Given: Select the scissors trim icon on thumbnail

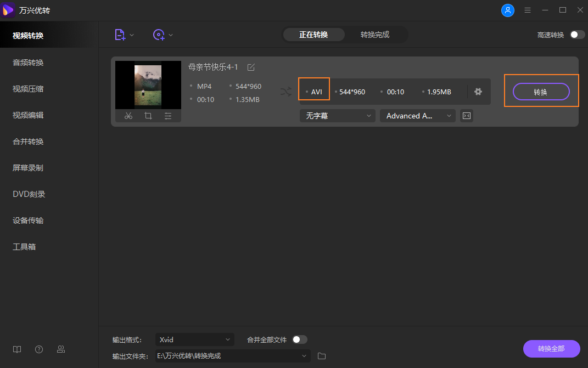Looking at the screenshot, I should [128, 116].
